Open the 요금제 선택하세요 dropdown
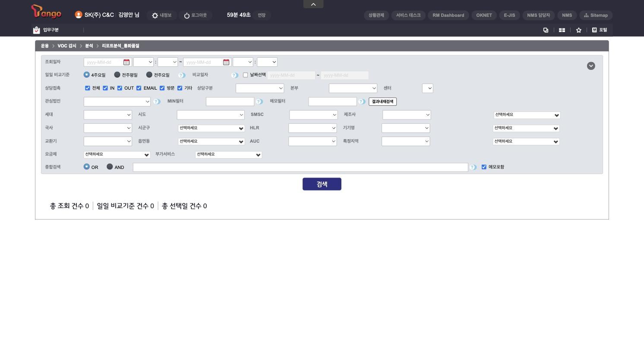Screen dimensions: 644x350 click(x=117, y=155)
